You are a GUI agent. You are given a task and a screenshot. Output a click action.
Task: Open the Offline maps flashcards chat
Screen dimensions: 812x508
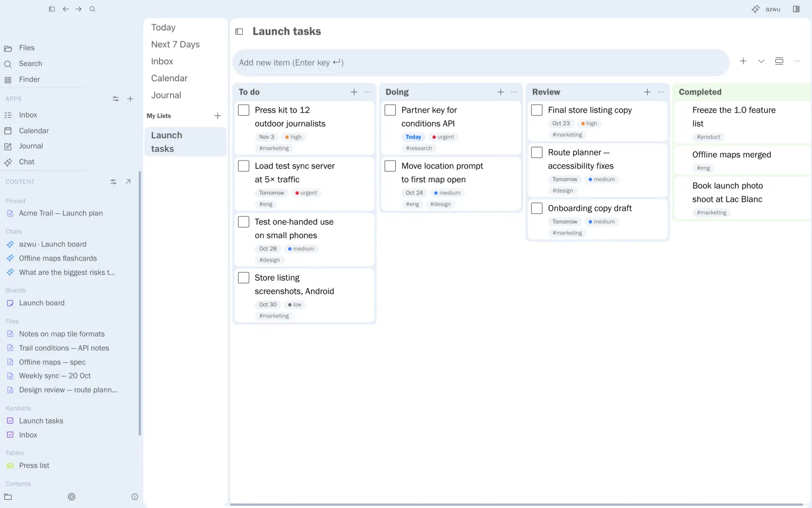[x=58, y=259]
